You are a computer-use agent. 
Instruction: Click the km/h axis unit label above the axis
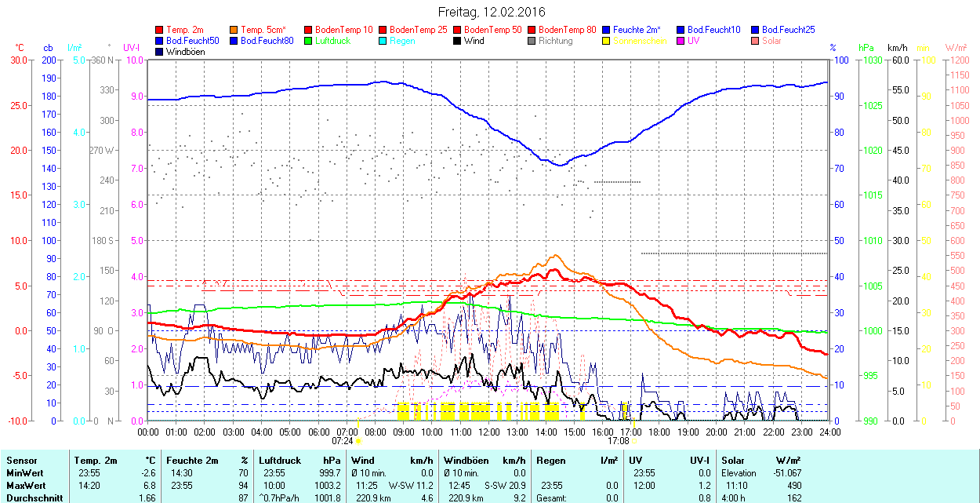point(898,48)
